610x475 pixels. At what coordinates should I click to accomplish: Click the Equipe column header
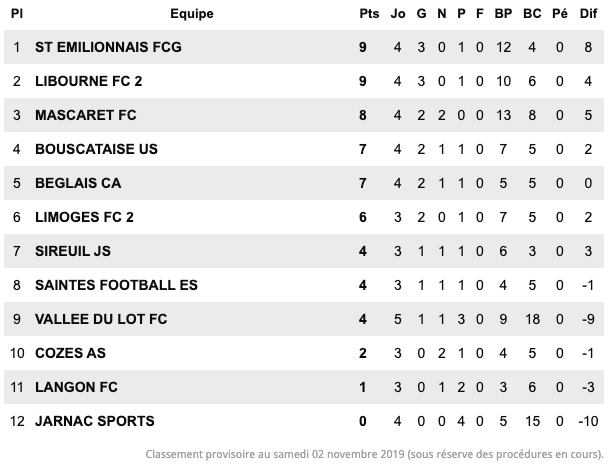pyautogui.click(x=192, y=14)
